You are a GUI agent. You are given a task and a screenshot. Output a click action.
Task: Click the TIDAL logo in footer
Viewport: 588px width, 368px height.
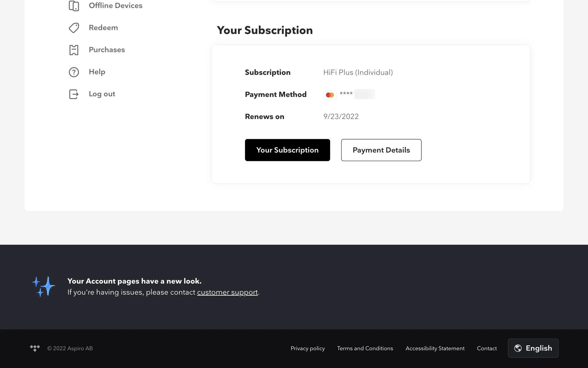pos(35,348)
